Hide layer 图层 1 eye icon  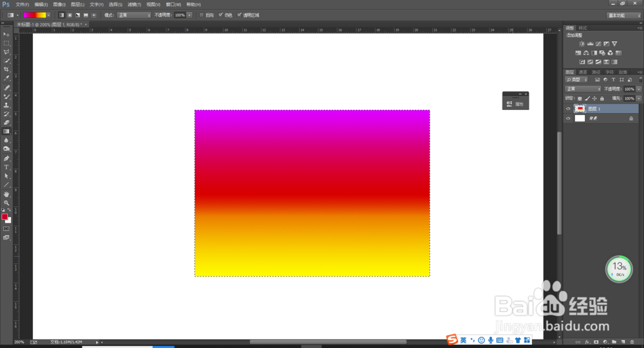coord(569,109)
